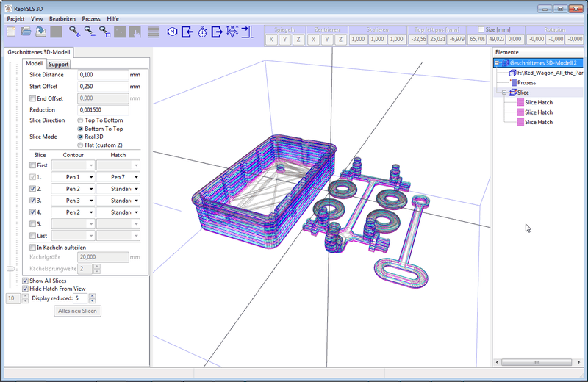The height and width of the screenshot is (382, 588).
Task: Select the zoom out magnifier tool
Action: click(x=90, y=32)
